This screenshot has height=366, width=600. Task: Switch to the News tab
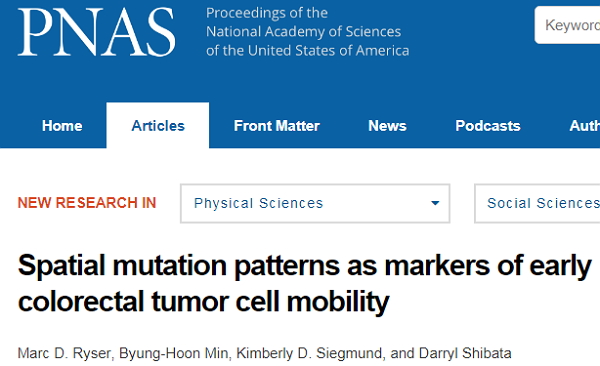(387, 126)
